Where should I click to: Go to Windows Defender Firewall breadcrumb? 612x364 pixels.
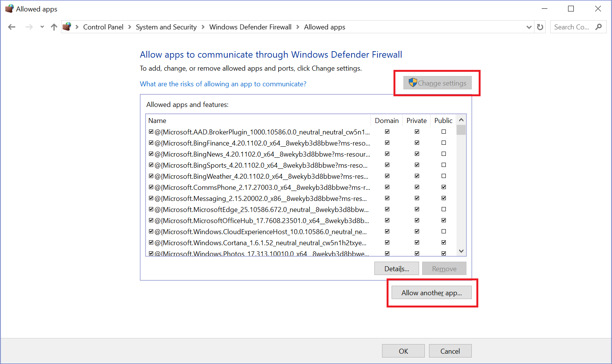(x=250, y=27)
